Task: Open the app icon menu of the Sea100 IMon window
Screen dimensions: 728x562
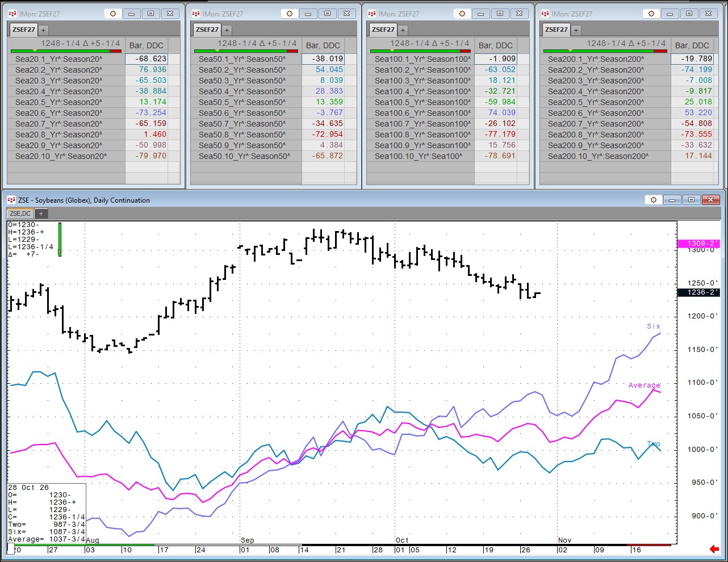Action: coord(372,14)
